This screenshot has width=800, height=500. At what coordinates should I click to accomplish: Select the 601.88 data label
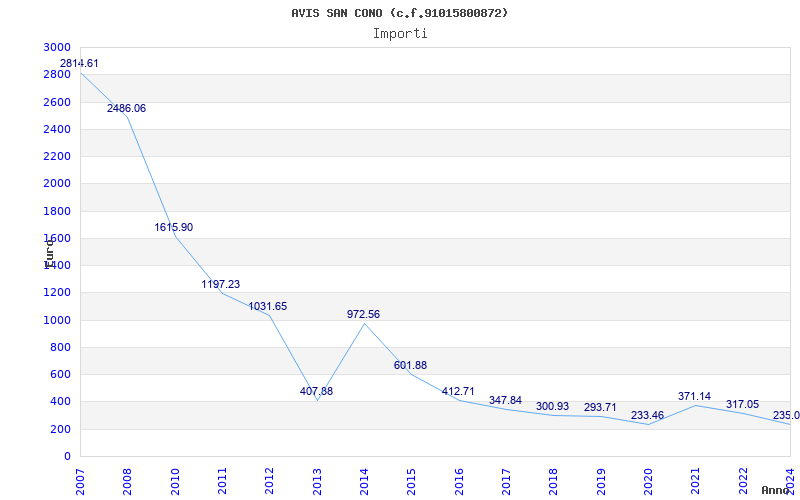click(x=410, y=365)
